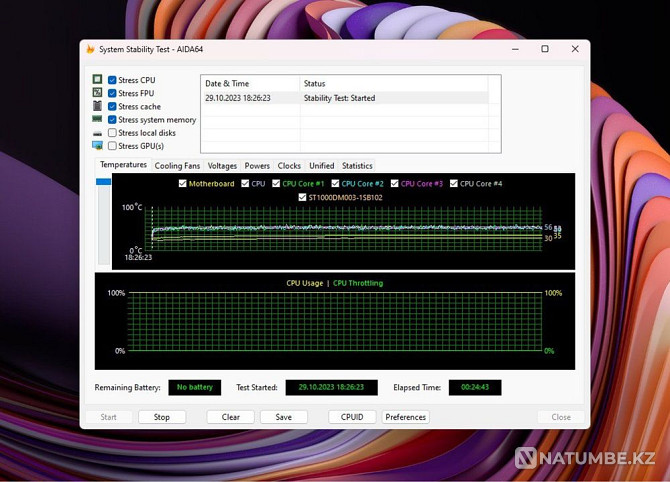Open the Voltages tab
Image resolution: width=670 pixels, height=482 pixels.
click(222, 166)
